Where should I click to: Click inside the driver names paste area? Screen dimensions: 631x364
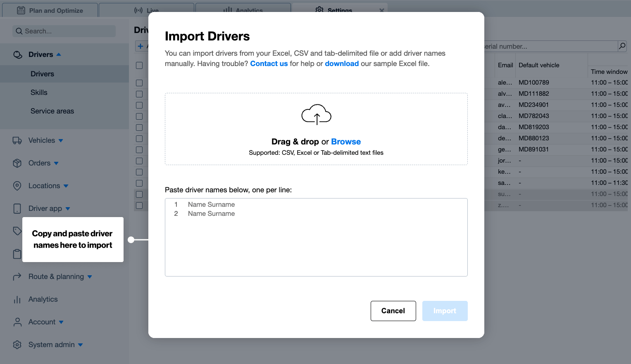point(316,237)
